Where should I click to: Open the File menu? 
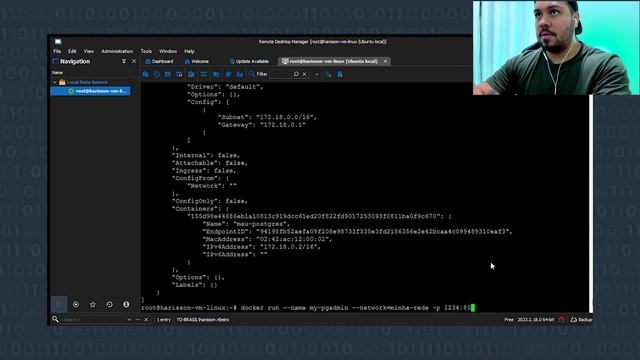(x=57, y=51)
